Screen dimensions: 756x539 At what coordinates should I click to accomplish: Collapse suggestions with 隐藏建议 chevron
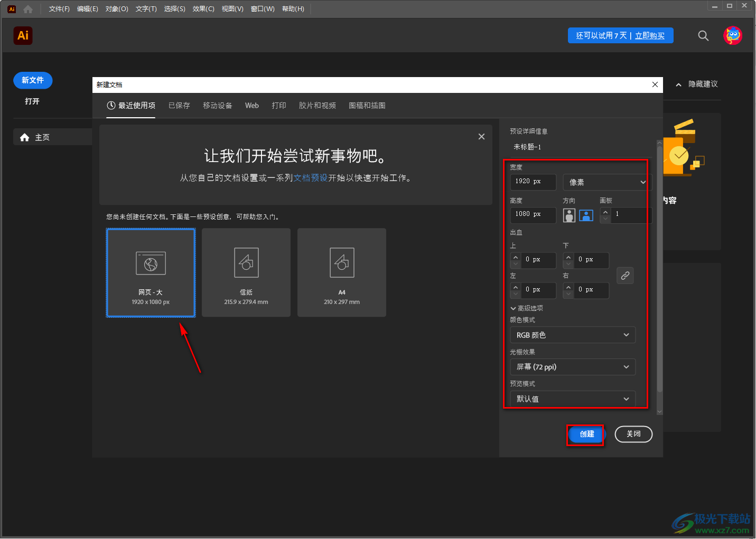pyautogui.click(x=678, y=84)
